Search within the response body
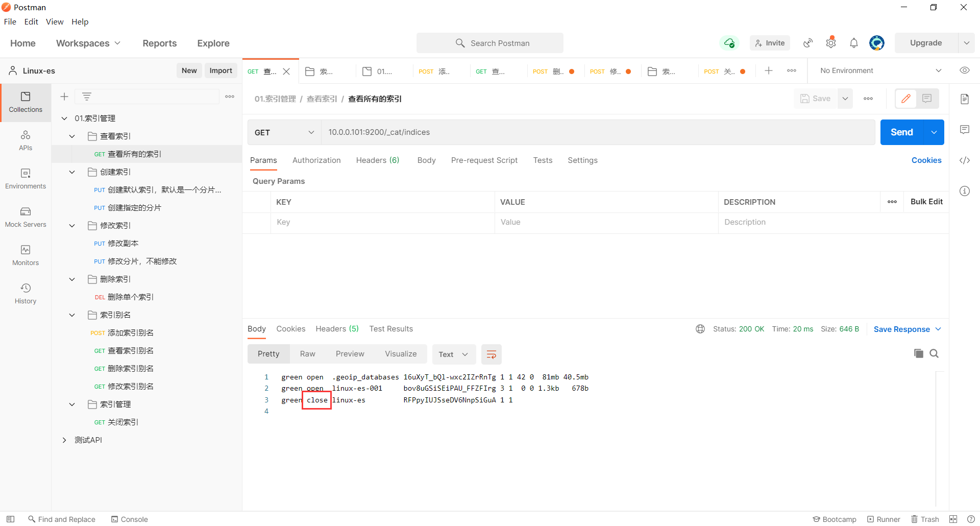The image size is (980, 526). tap(934, 353)
